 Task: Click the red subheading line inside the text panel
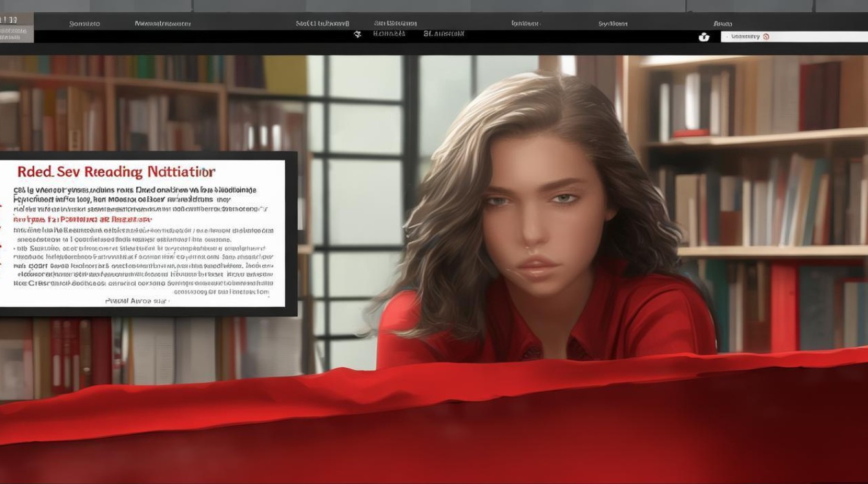coord(84,219)
